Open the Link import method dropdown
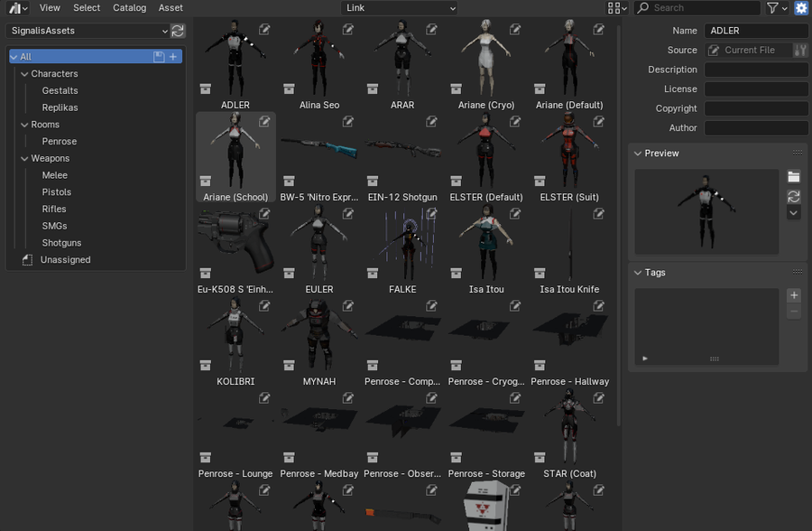Viewport: 812px width, 531px height. (x=399, y=8)
